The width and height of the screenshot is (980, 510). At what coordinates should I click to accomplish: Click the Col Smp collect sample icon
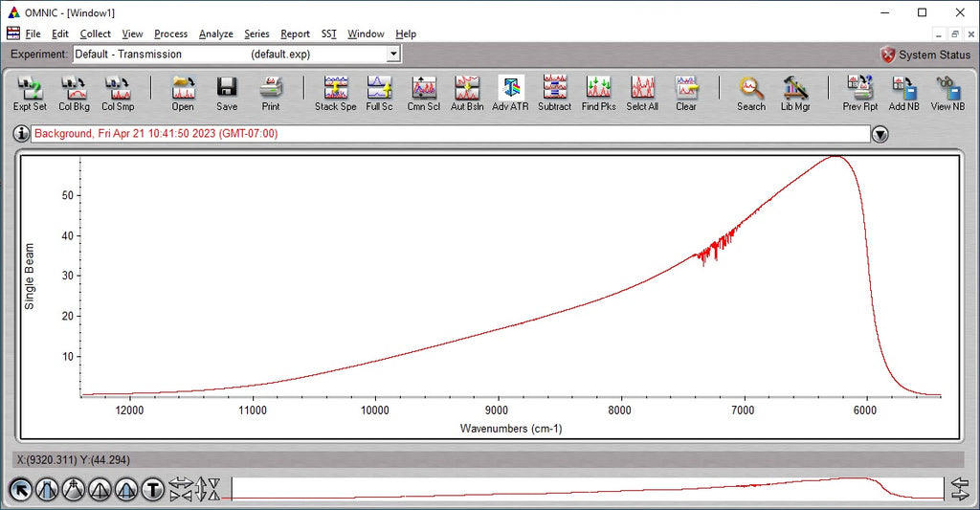pyautogui.click(x=118, y=93)
